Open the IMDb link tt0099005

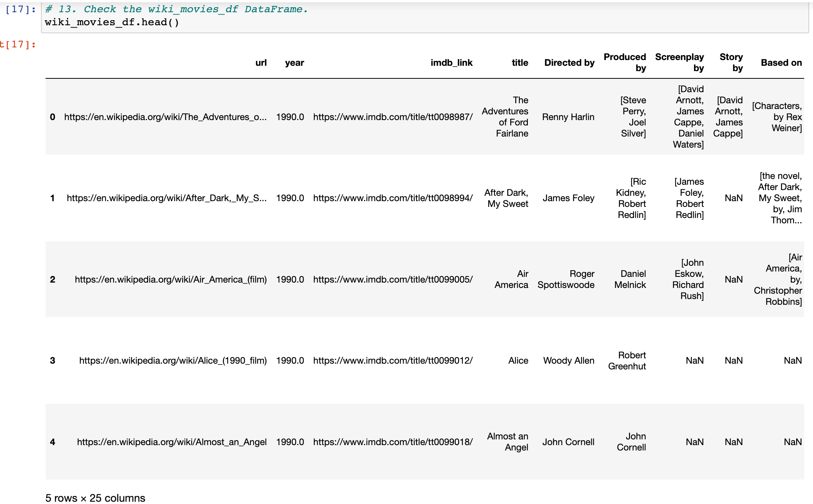point(393,280)
